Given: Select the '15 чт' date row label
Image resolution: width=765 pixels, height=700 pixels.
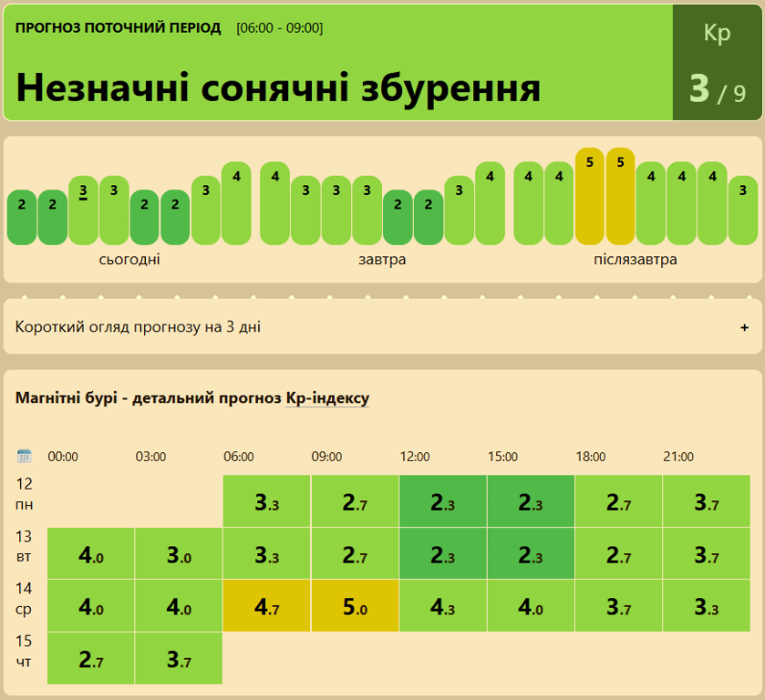Looking at the screenshot, I should coord(24,651).
